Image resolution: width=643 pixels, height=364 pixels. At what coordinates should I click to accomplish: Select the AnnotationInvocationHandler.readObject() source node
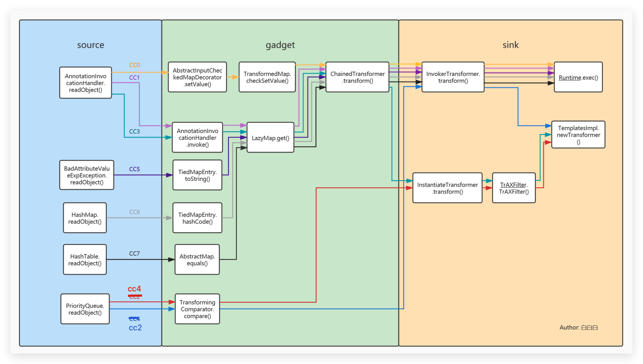(x=86, y=83)
